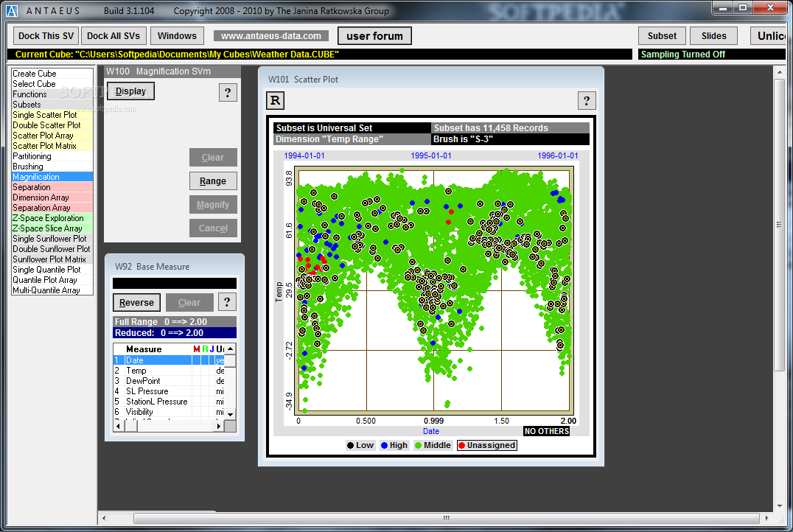Image resolution: width=793 pixels, height=532 pixels.
Task: Open Subsets menu entry
Action: point(52,105)
